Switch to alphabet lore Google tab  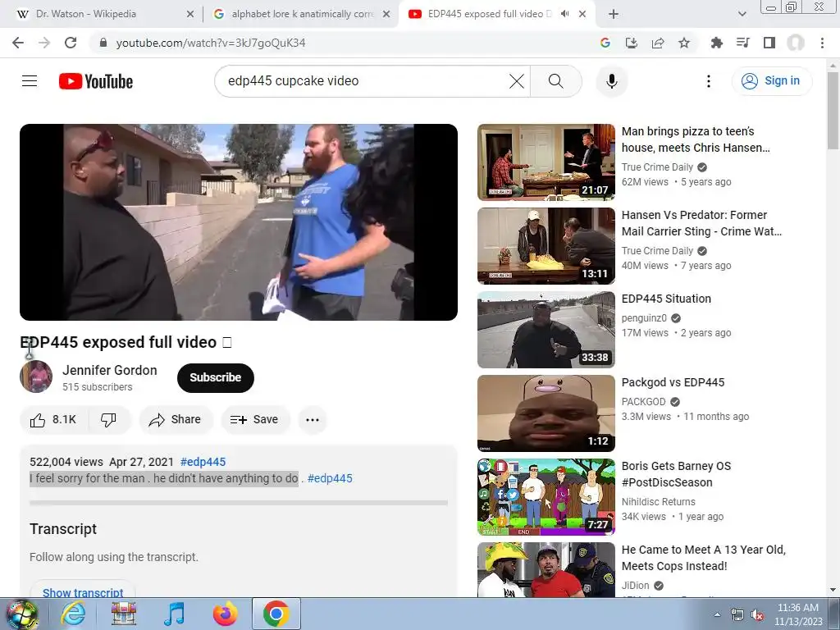[302, 14]
